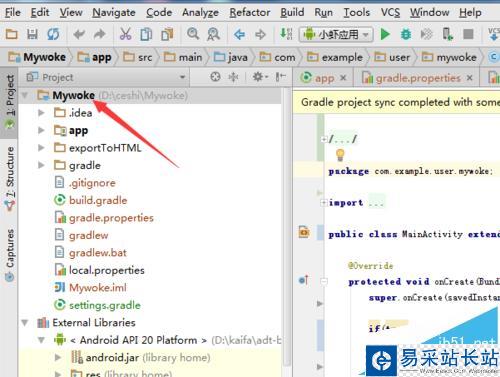Collapse the External Libraries node
The height and width of the screenshot is (377, 500).
coord(25,322)
